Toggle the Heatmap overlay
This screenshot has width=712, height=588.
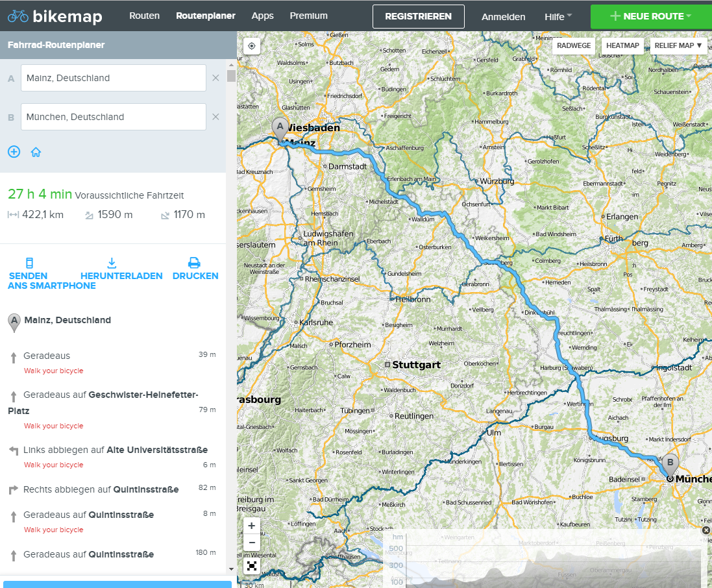point(622,46)
